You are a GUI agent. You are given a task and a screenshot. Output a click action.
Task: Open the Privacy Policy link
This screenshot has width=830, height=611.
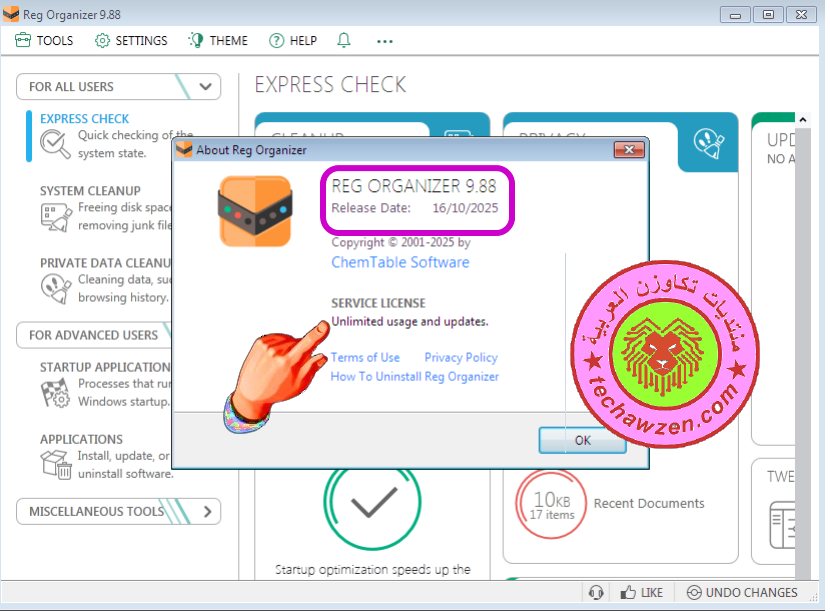pyautogui.click(x=461, y=358)
